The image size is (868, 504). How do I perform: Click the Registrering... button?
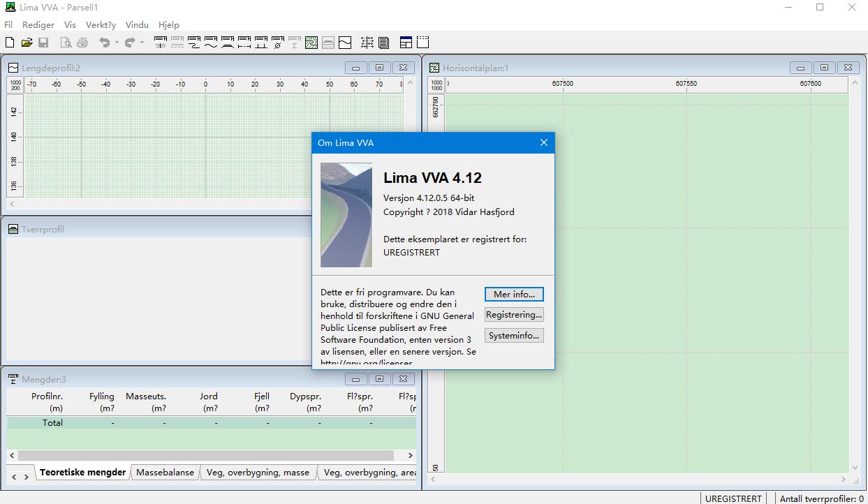514,315
